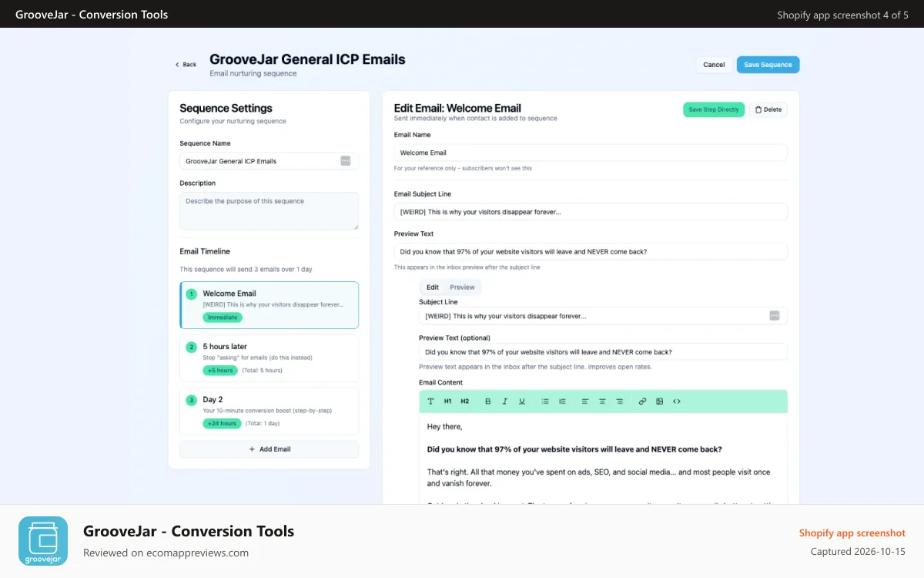Image resolution: width=924 pixels, height=578 pixels.
Task: Select the 5 hours later timeline step
Action: (269, 358)
